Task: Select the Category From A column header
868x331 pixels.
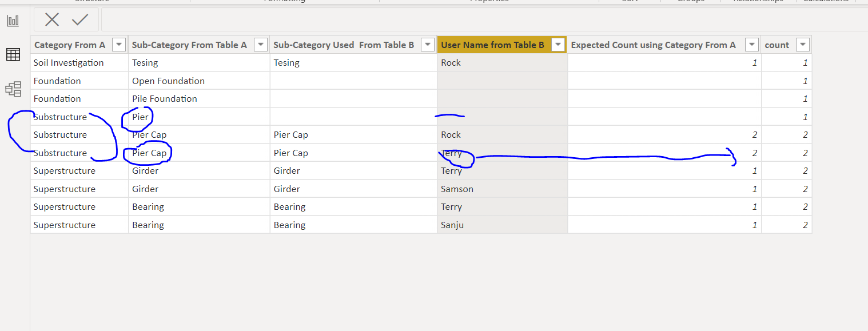Action: click(x=79, y=45)
